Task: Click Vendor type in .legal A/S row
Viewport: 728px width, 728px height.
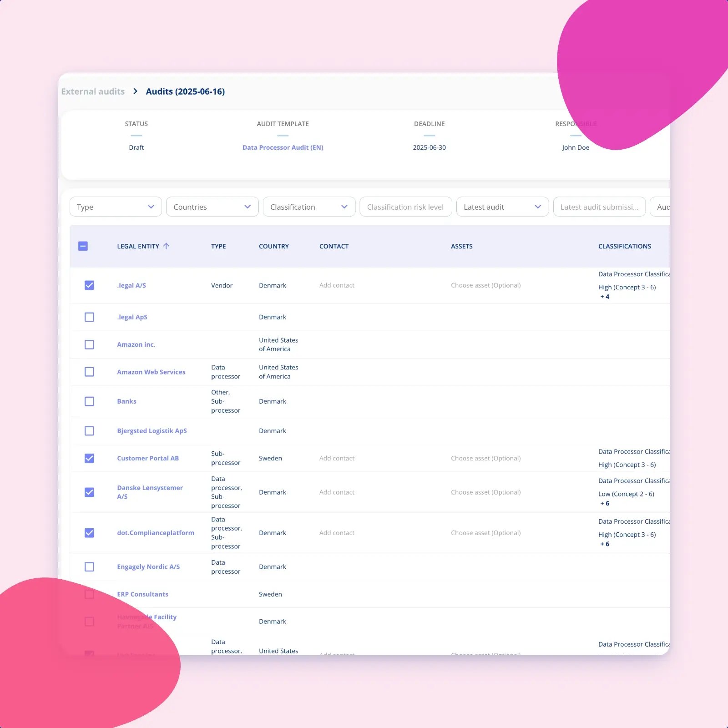Action: click(222, 285)
